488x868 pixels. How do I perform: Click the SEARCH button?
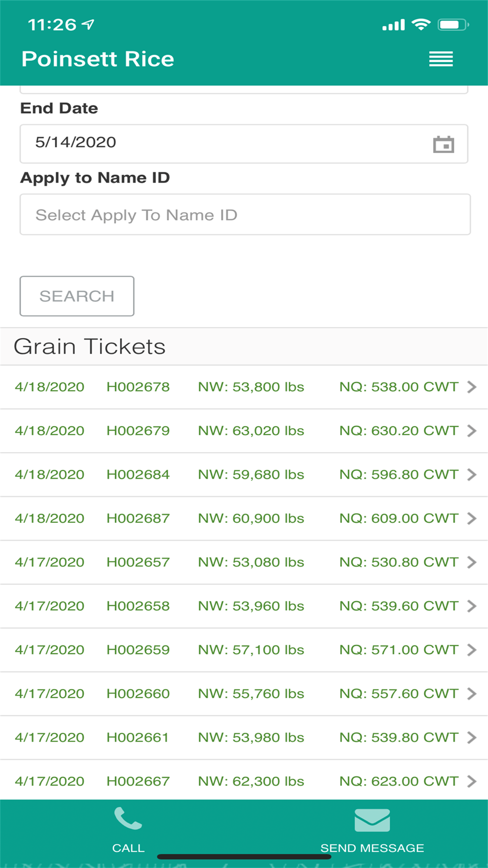(77, 296)
